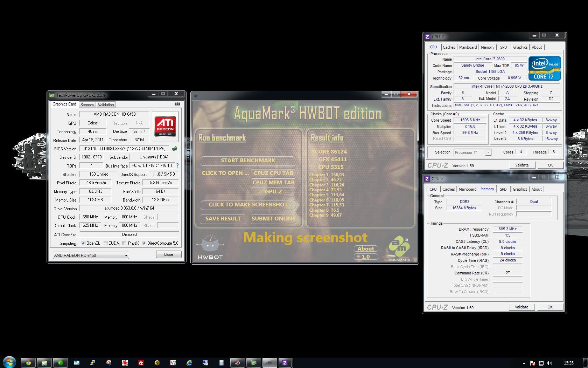588x368 pixels.
Task: Click the GPU-Z button in AquaMark
Action: (273, 191)
